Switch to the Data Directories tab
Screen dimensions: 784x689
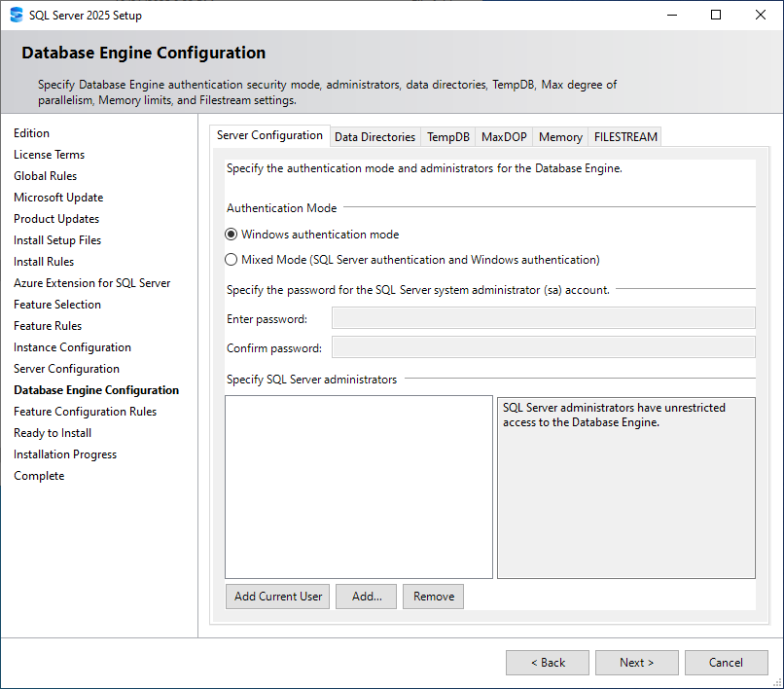374,136
